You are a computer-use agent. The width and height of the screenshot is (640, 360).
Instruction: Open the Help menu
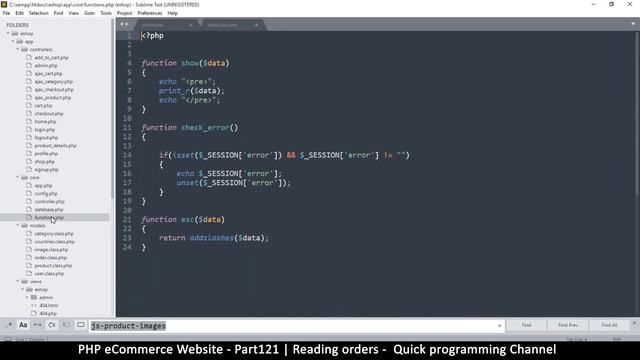173,13
